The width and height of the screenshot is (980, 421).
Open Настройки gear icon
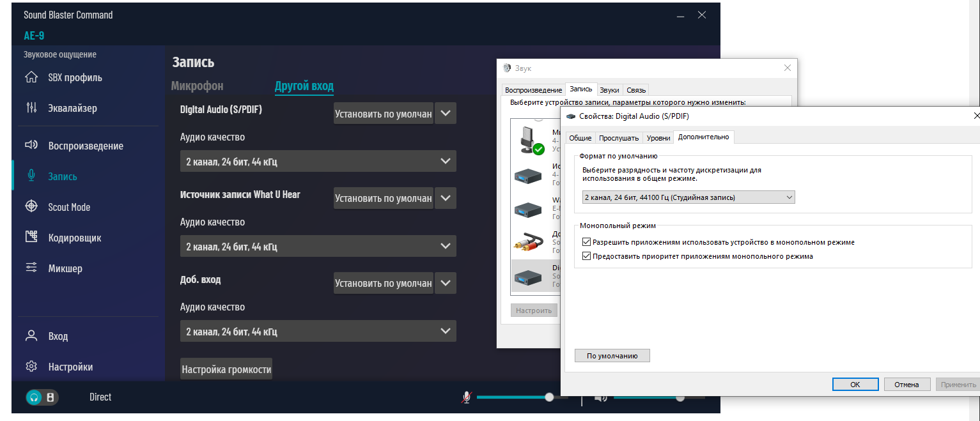click(31, 367)
